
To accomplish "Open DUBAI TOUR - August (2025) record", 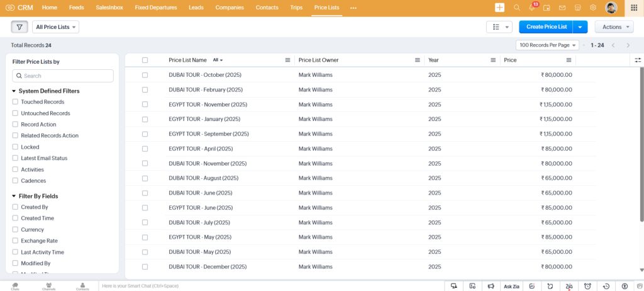I will [203, 178].
